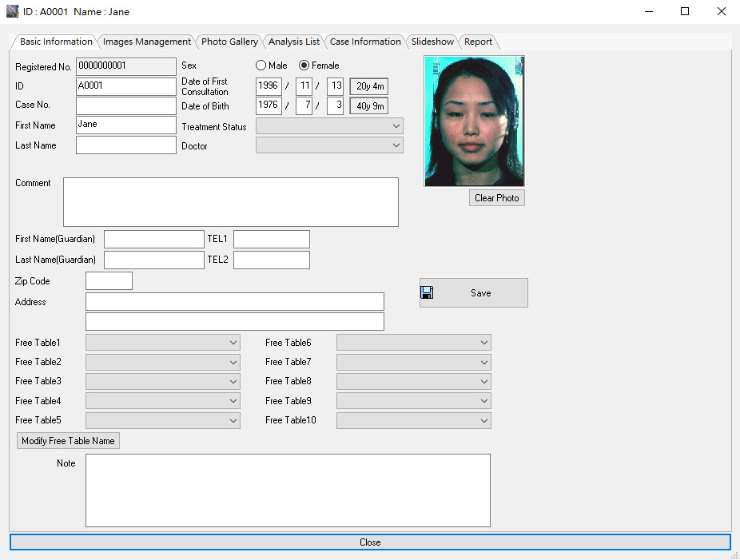
Task: Click the Case No. input field
Action: 126,105
